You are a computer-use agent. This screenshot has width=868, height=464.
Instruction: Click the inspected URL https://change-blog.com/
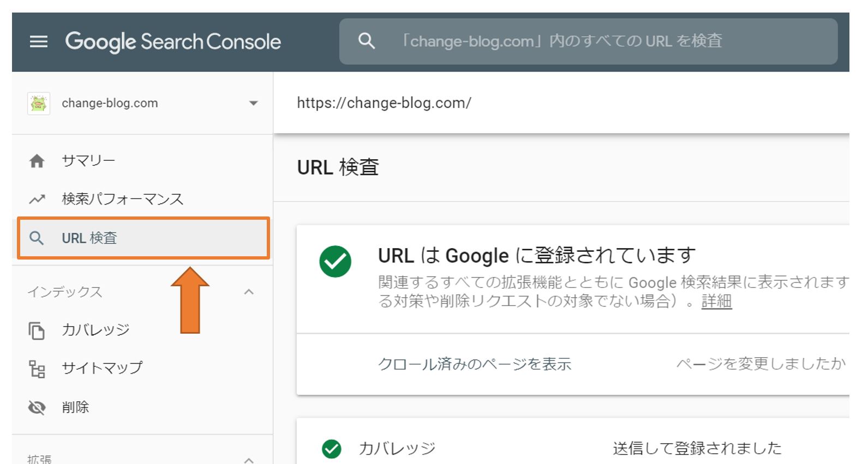384,103
